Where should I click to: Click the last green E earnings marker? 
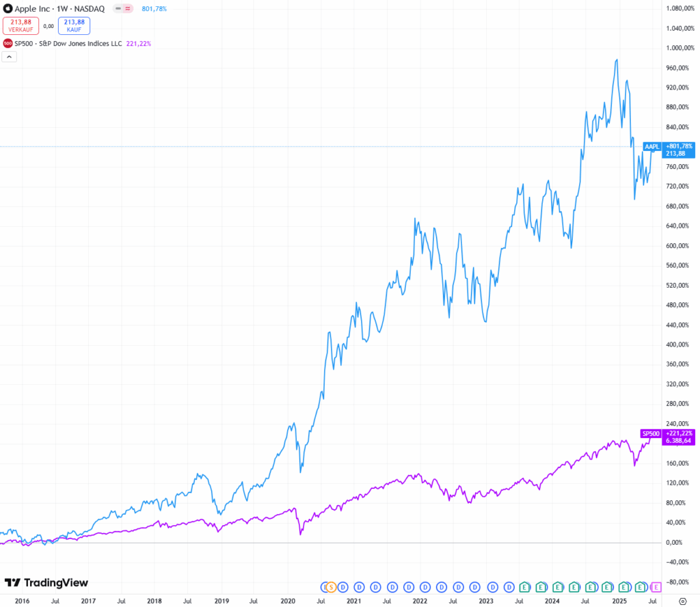coord(640,587)
